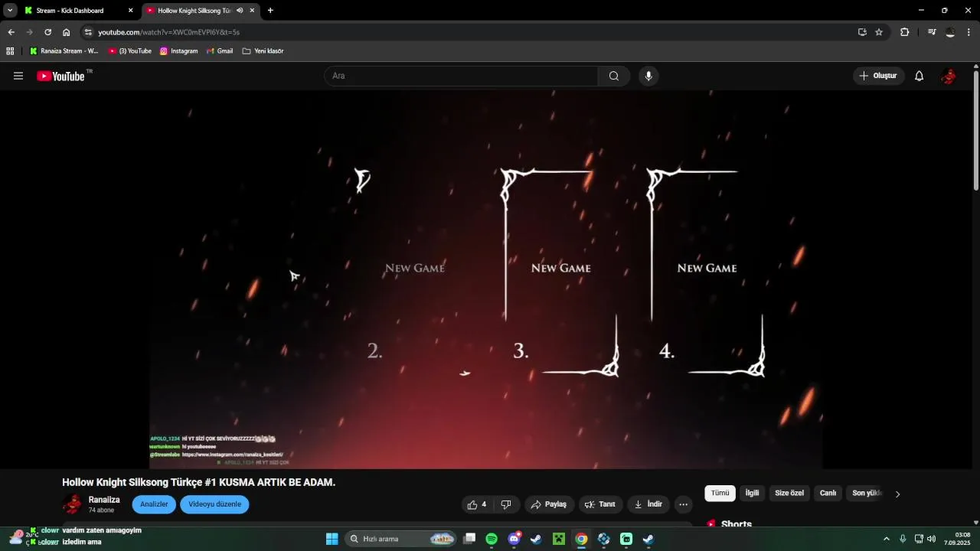Show hidden system tray icons chevron
The width and height of the screenshot is (980, 551).
[x=887, y=539]
